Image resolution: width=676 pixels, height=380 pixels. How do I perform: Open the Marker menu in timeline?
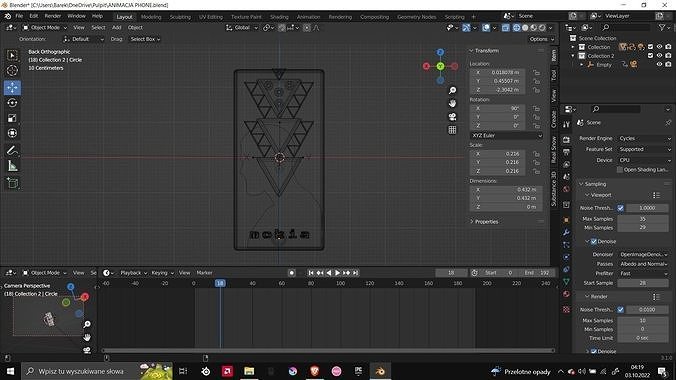[204, 273]
